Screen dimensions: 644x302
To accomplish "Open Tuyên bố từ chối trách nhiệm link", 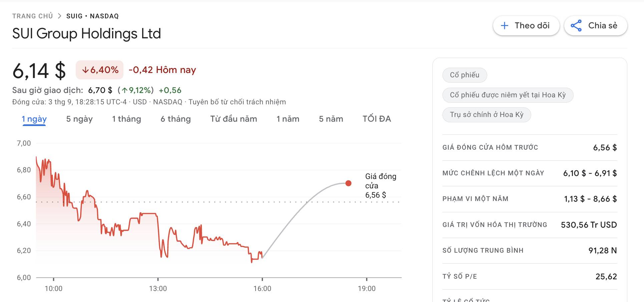I will (237, 102).
